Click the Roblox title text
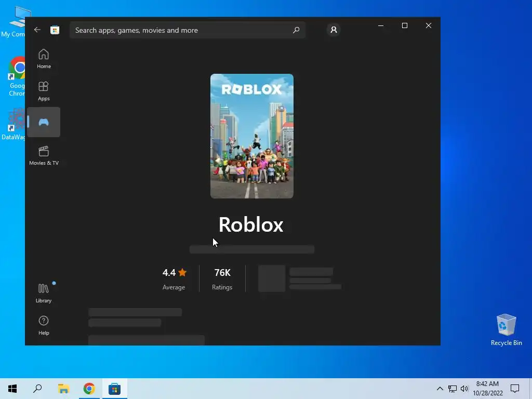 [x=251, y=224]
